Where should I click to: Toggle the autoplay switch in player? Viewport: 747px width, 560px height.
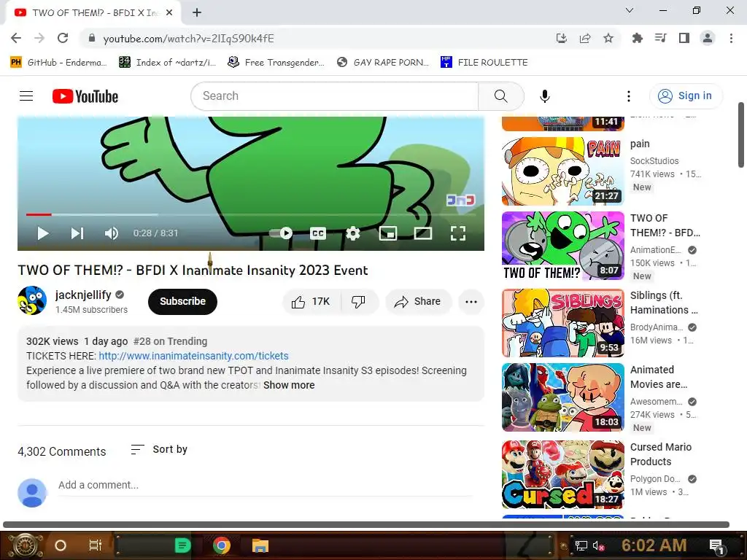pos(281,233)
